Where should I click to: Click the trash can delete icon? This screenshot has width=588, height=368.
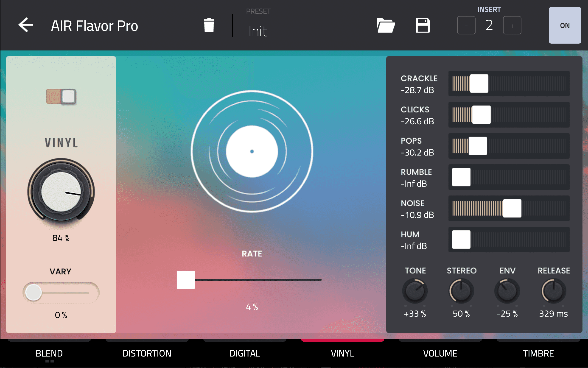click(x=209, y=25)
